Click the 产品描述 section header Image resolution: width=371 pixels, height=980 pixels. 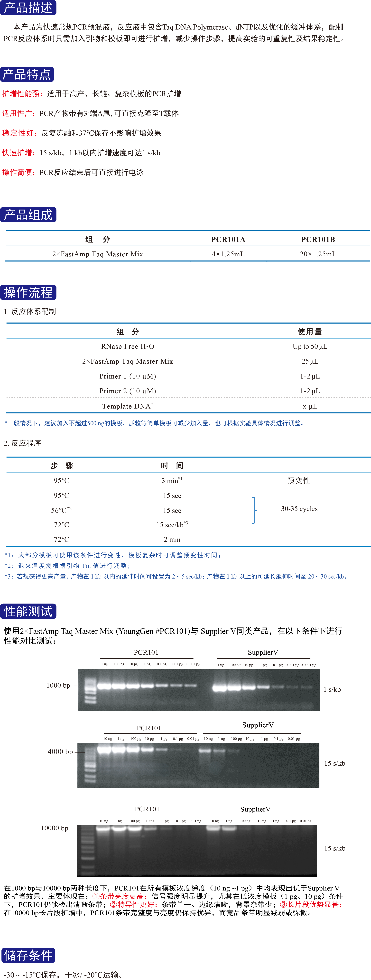click(28, 8)
